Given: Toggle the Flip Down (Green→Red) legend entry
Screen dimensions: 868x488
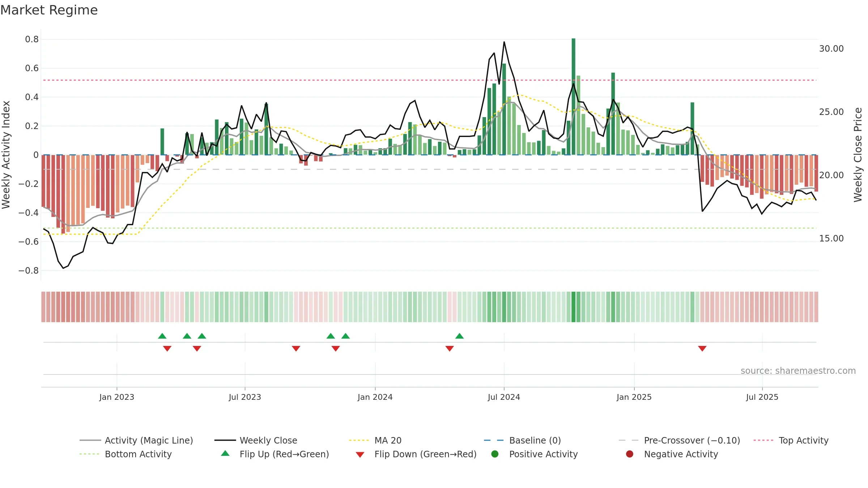Looking at the screenshot, I should [416, 454].
